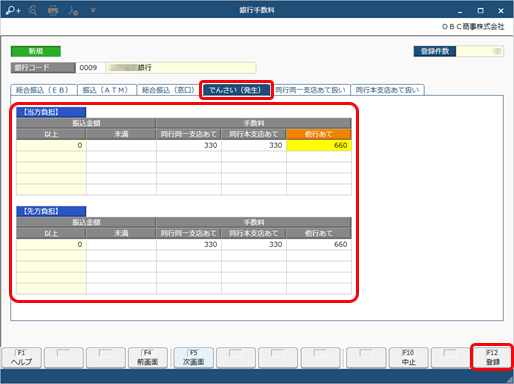
Task: Switch to the 振込(ATM) tab
Action: pyautogui.click(x=107, y=90)
